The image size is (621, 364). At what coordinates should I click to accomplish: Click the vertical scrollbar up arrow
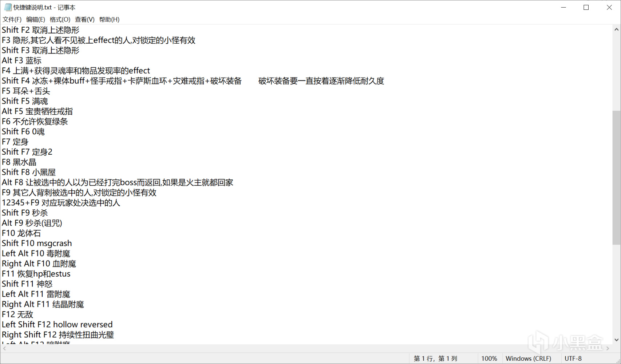[616, 29]
